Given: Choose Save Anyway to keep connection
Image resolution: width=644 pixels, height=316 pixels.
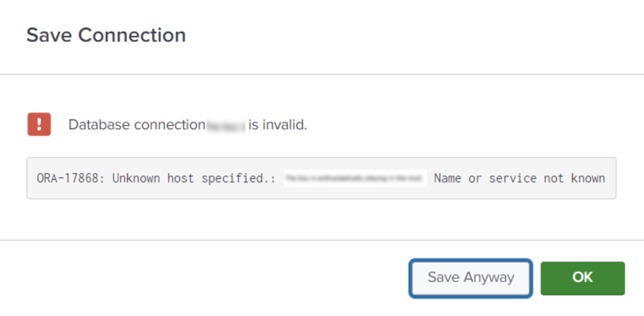Looking at the screenshot, I should 471,278.
